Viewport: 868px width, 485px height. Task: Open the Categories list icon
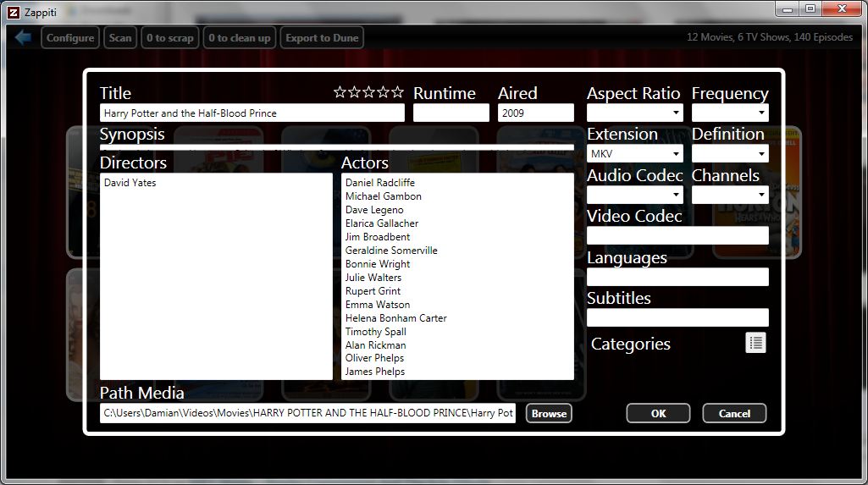[755, 343]
